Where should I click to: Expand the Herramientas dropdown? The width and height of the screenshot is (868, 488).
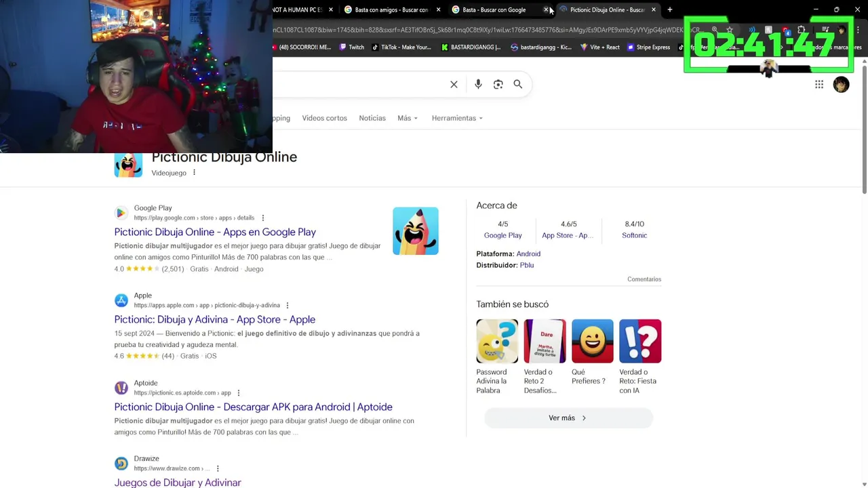pyautogui.click(x=457, y=118)
